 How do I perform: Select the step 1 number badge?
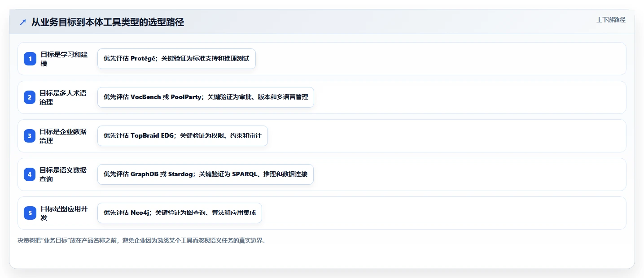click(x=30, y=59)
